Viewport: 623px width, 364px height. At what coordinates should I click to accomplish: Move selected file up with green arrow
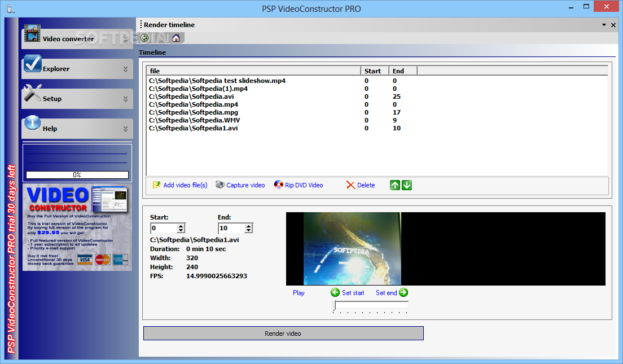pyautogui.click(x=394, y=185)
